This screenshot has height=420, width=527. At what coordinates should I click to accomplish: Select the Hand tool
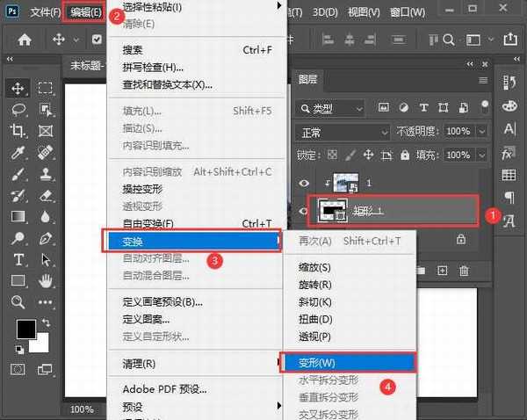point(46,280)
